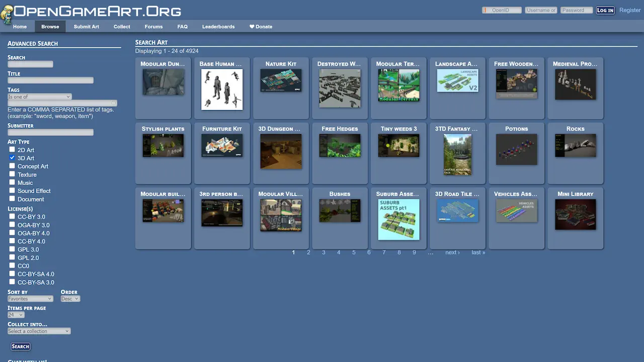Open the Vehicles Assets thumbnail

pos(516,211)
